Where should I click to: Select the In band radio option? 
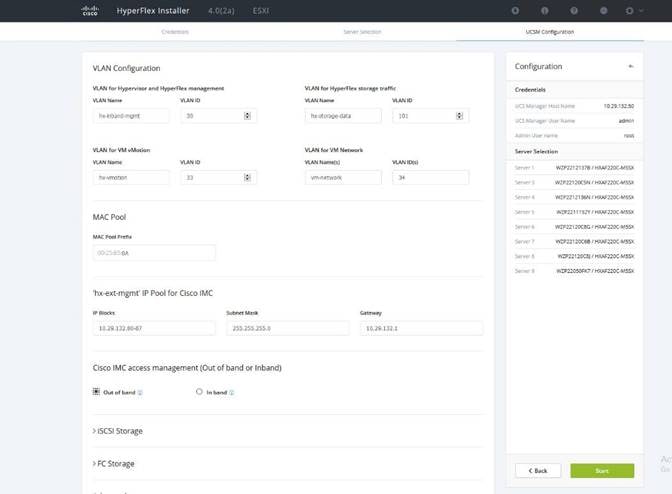coord(199,392)
